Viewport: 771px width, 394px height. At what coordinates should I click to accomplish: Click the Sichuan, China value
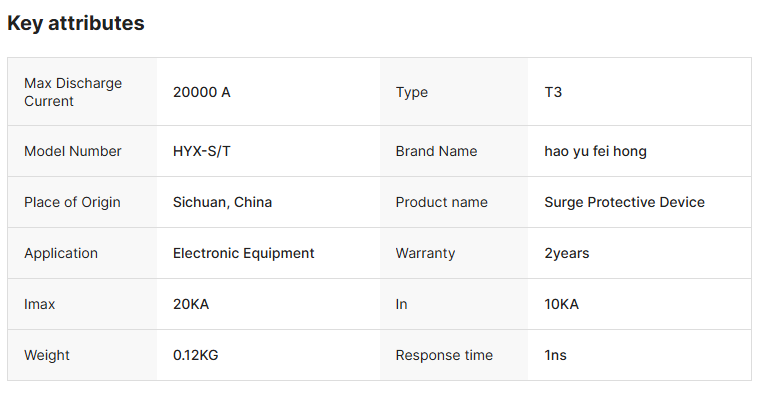(222, 202)
